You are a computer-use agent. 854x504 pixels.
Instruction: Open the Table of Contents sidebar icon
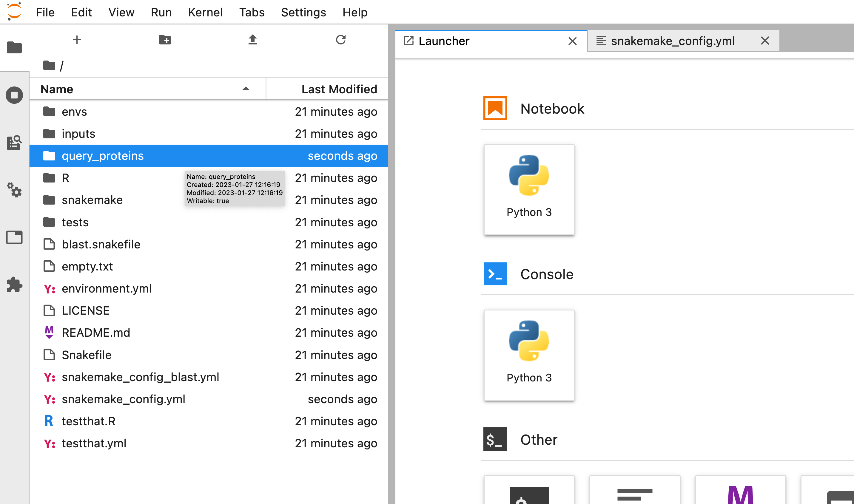pyautogui.click(x=14, y=142)
